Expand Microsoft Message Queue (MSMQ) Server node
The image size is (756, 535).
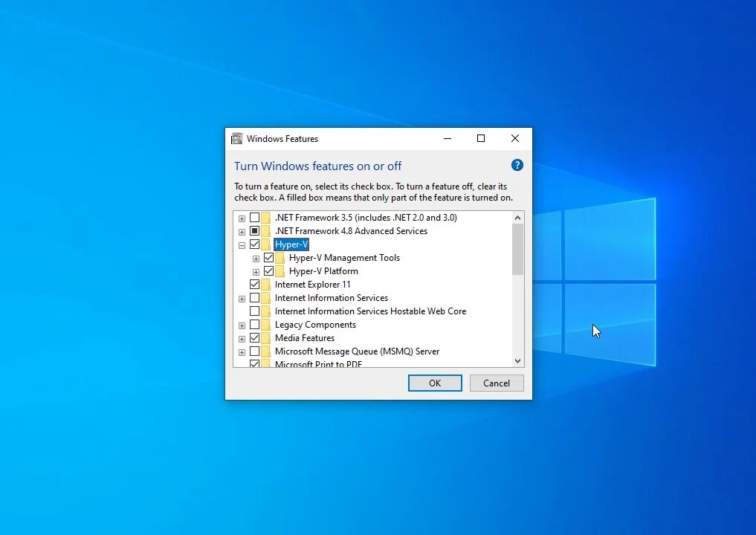(x=242, y=352)
